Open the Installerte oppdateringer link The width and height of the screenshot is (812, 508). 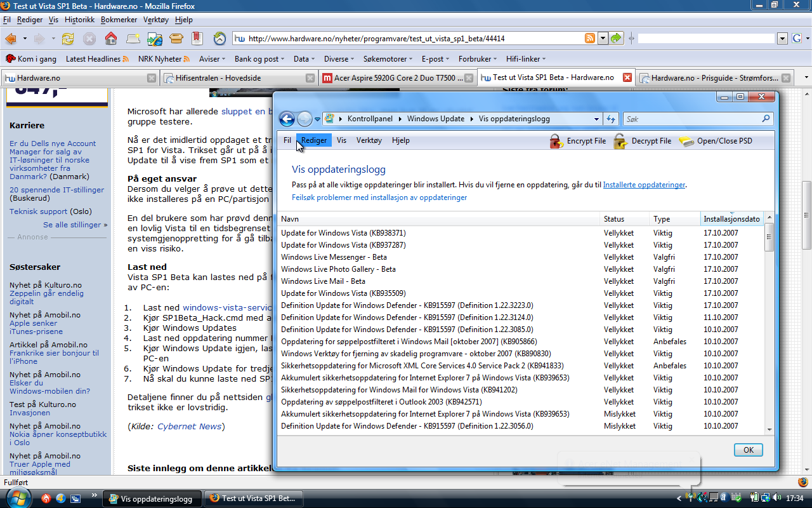[x=644, y=185]
